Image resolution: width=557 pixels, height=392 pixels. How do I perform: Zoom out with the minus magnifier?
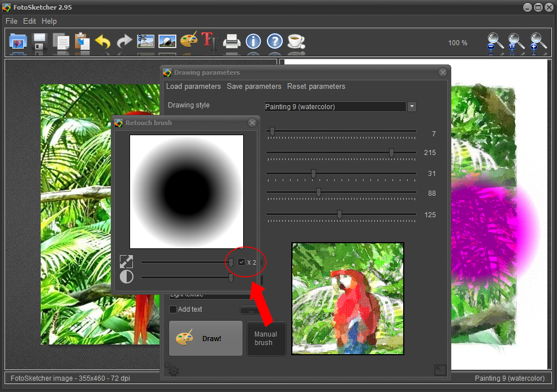[x=495, y=42]
